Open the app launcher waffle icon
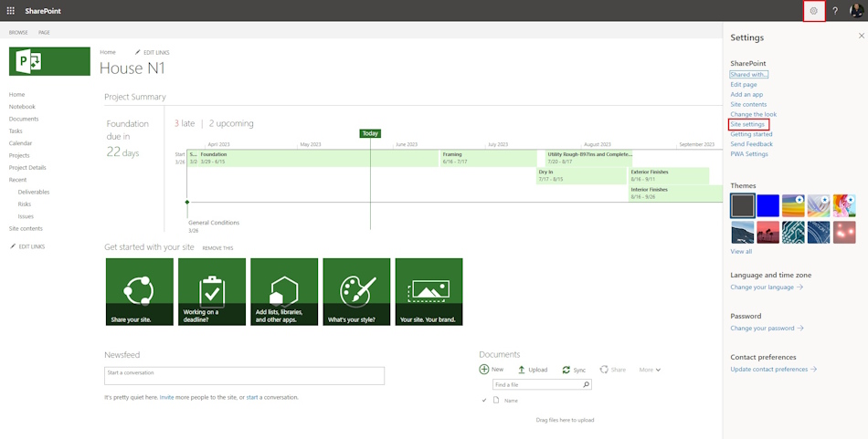This screenshot has height=439, width=868. pos(11,11)
